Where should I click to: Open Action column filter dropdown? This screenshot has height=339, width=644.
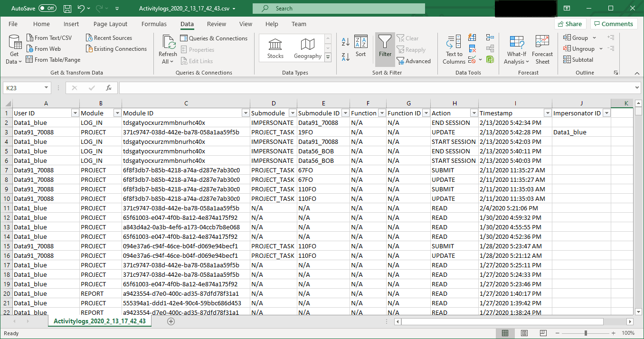pos(474,113)
